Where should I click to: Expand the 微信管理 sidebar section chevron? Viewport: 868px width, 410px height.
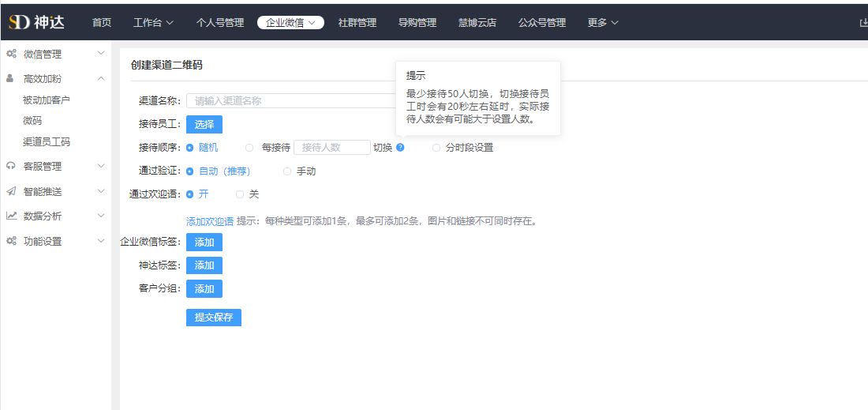click(x=101, y=53)
